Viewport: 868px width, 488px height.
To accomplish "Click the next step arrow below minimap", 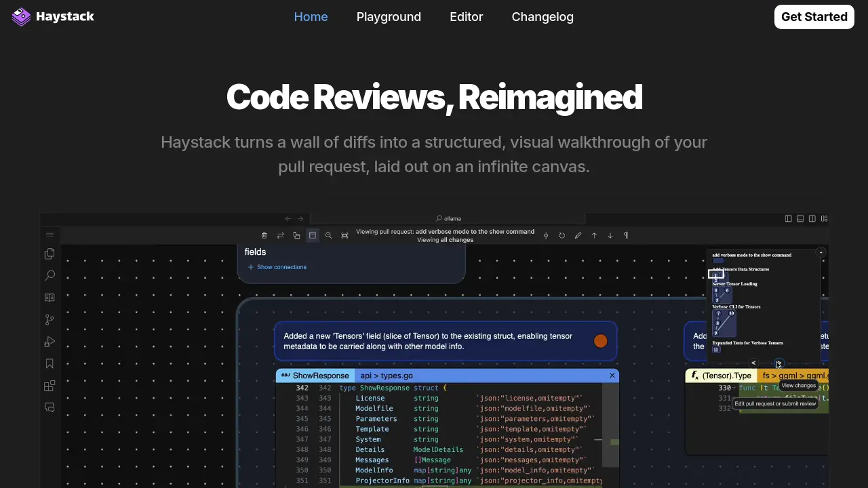I will click(x=778, y=363).
